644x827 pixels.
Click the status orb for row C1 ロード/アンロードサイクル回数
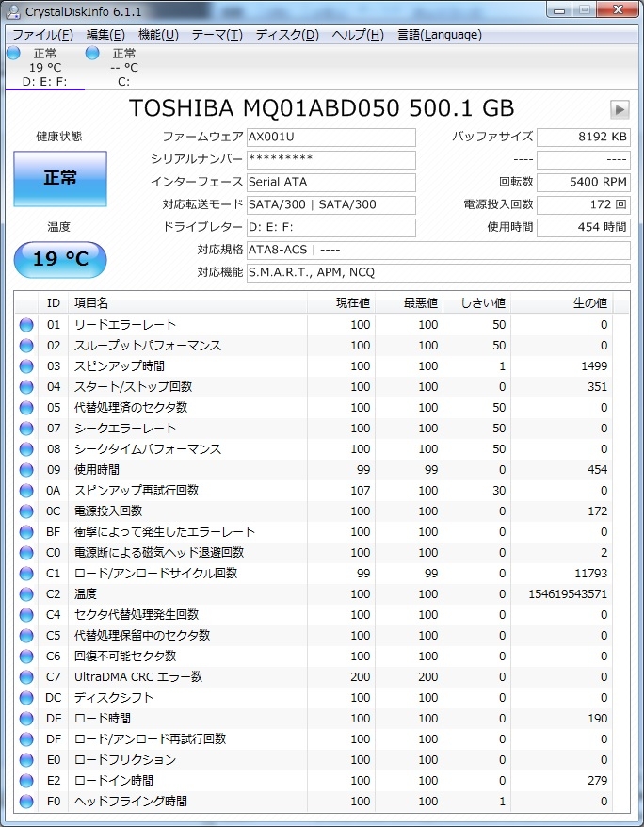(26, 574)
